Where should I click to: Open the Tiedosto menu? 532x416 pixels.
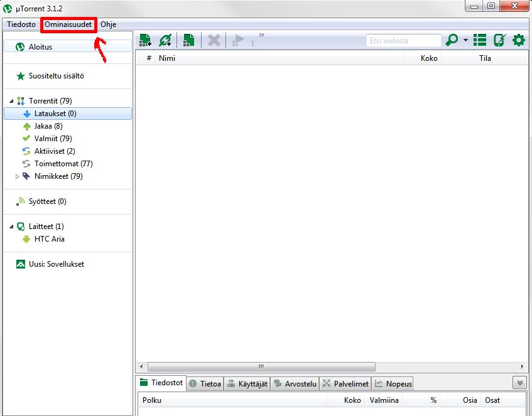(x=21, y=24)
